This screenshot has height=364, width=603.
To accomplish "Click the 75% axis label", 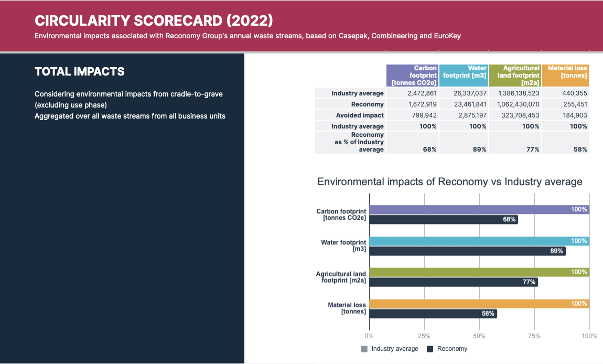I will [534, 336].
